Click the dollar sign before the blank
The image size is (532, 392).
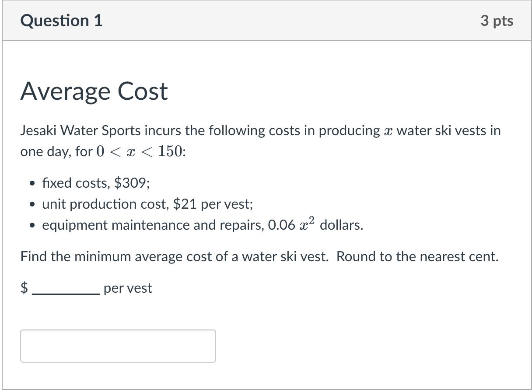click(x=25, y=288)
